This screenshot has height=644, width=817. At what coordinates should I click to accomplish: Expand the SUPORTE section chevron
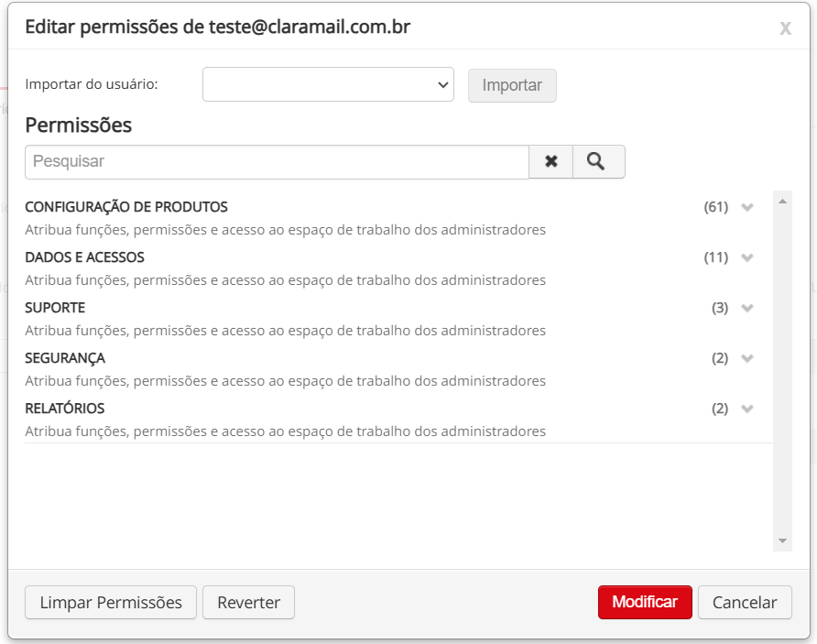(x=746, y=308)
